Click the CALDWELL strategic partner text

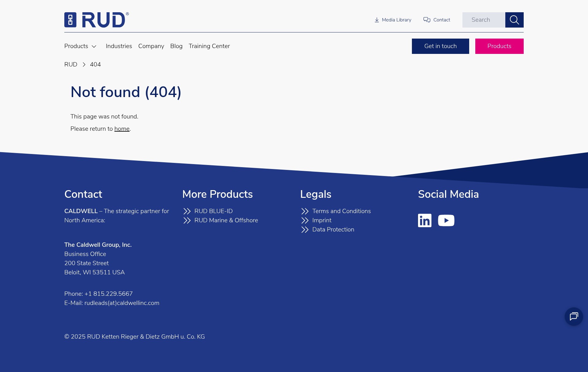point(117,216)
